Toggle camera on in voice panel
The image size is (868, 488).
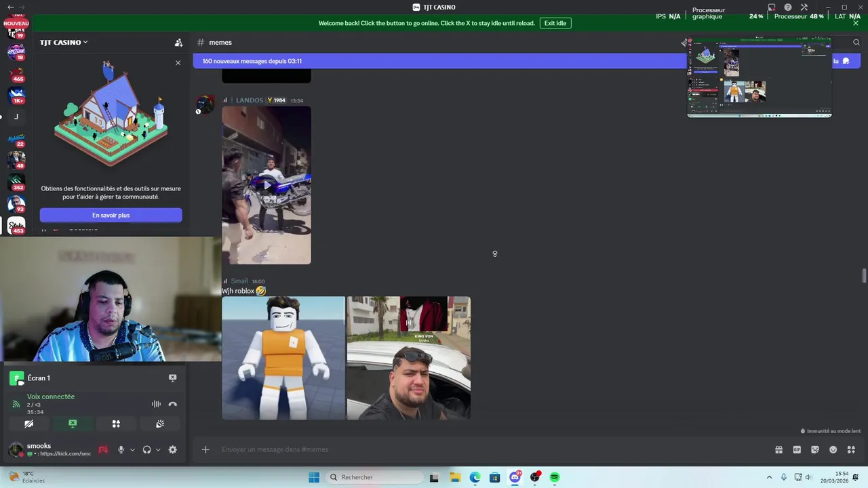pyautogui.click(x=28, y=424)
